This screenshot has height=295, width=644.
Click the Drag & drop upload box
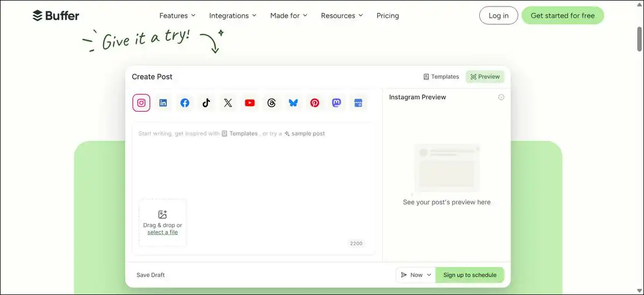163,223
